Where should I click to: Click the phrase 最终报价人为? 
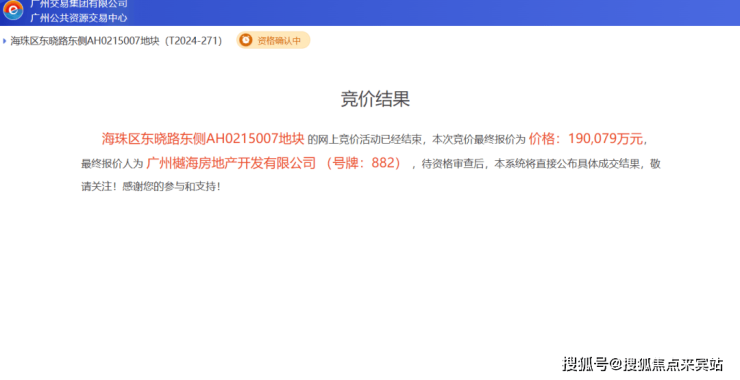[112, 164]
